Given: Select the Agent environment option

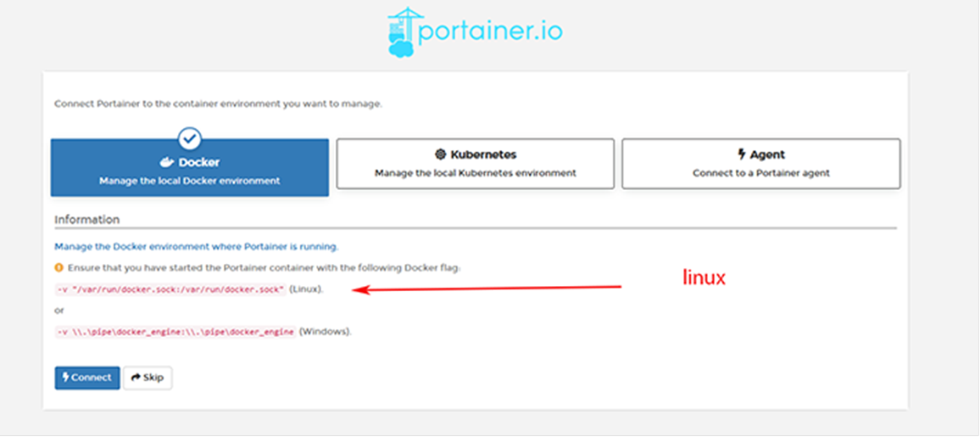Looking at the screenshot, I should point(761,164).
